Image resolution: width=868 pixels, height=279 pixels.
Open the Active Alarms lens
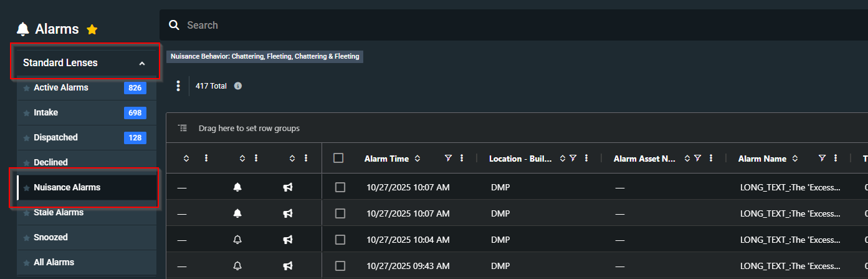point(61,88)
